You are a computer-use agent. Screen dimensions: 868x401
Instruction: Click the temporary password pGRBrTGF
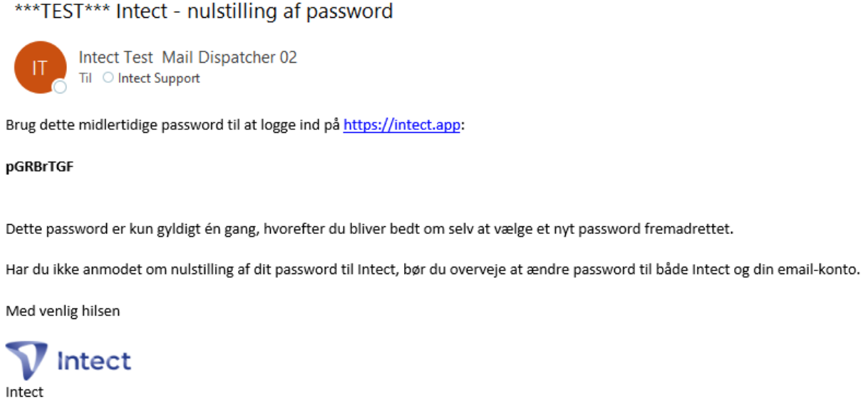coord(39,168)
